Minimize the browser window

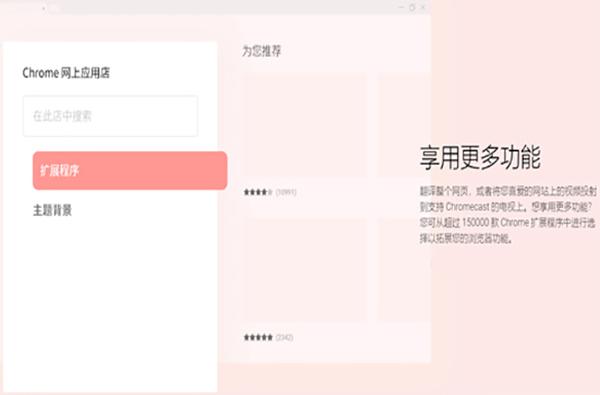coord(401,7)
